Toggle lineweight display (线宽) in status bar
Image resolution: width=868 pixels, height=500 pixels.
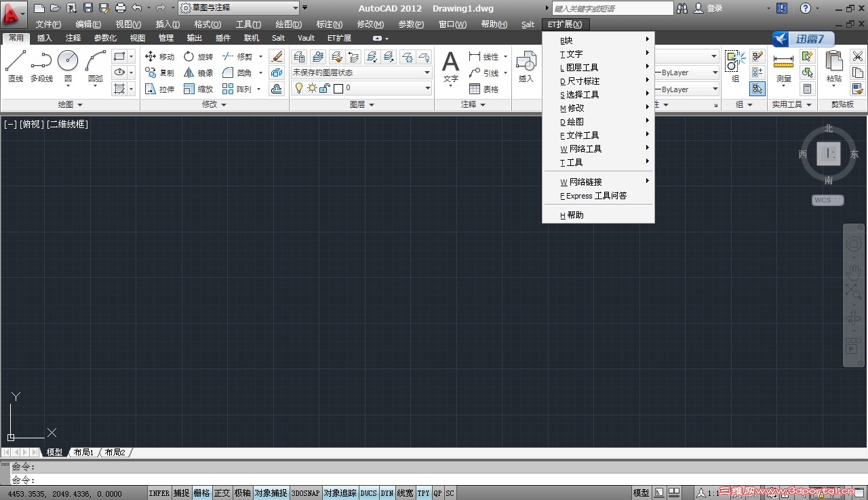click(405, 493)
